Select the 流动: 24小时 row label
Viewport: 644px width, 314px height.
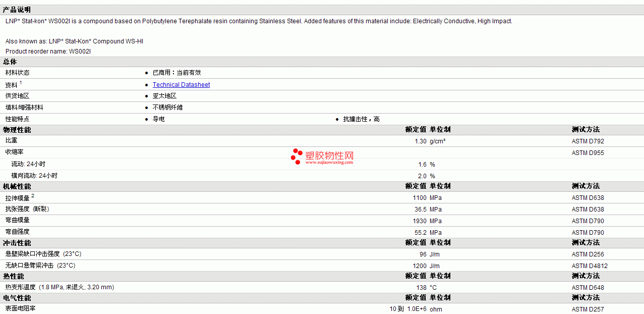(x=28, y=164)
